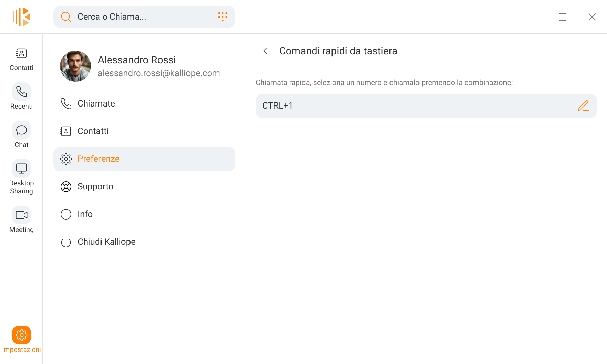
Task: Click the search magnifier icon
Action: click(66, 17)
